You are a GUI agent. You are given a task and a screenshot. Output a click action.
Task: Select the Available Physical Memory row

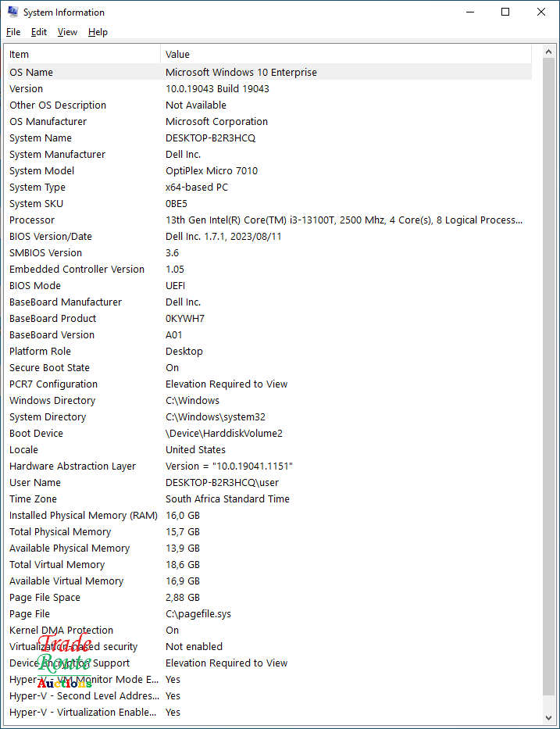[x=268, y=549]
